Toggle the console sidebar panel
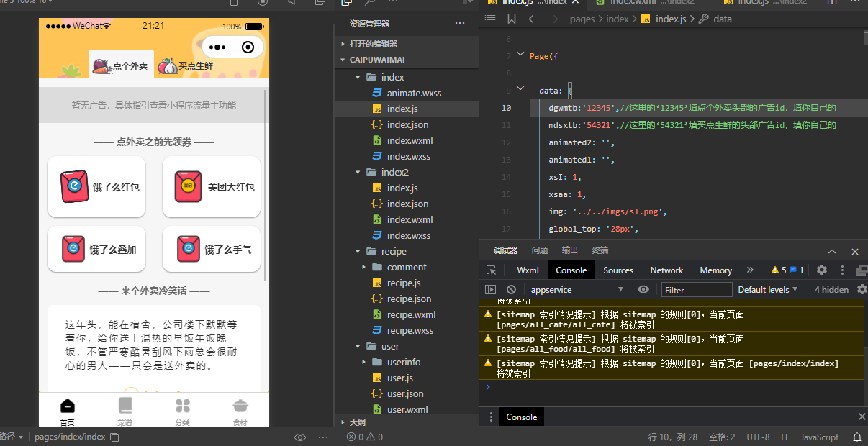868x446 pixels. point(491,290)
